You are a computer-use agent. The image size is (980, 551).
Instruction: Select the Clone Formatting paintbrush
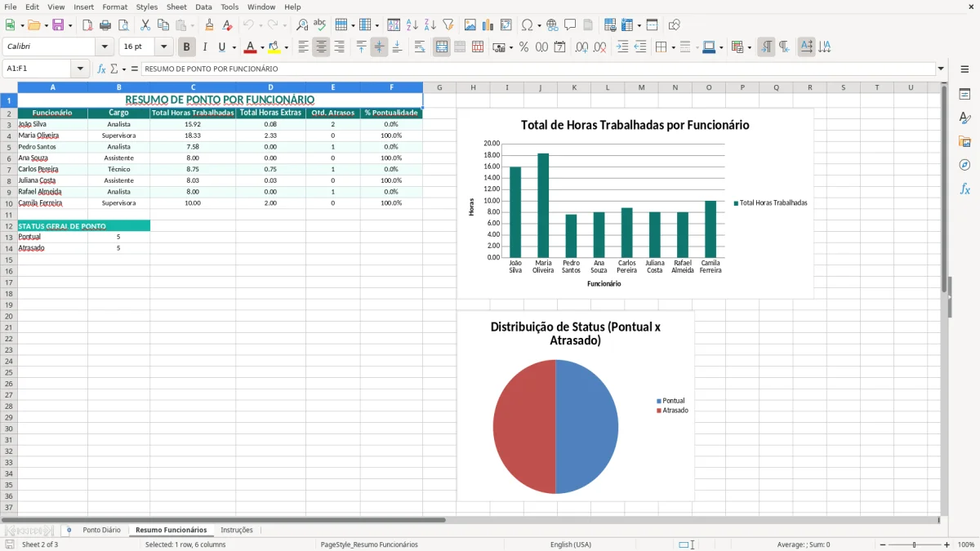point(210,25)
